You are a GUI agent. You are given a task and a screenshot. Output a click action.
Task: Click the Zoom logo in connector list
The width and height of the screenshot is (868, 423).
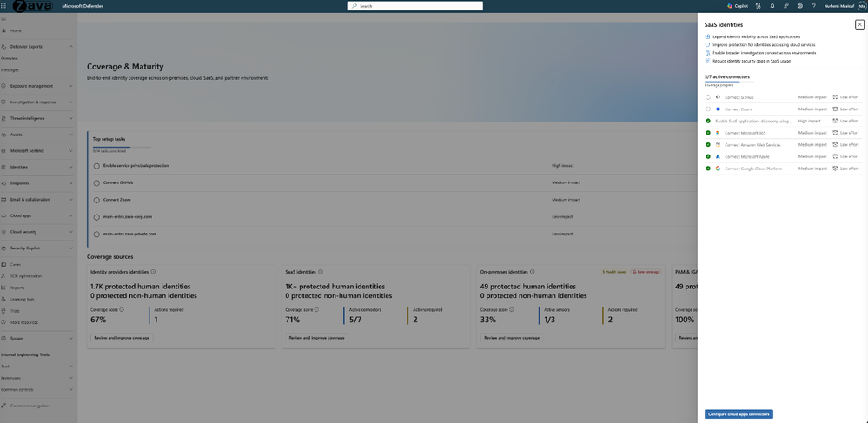[x=718, y=109]
